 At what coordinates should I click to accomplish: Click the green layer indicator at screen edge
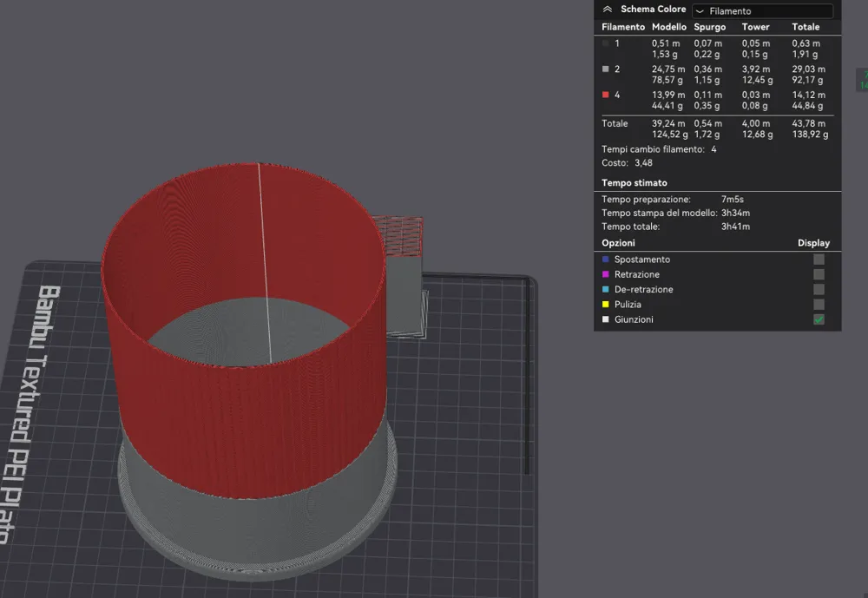(863, 81)
